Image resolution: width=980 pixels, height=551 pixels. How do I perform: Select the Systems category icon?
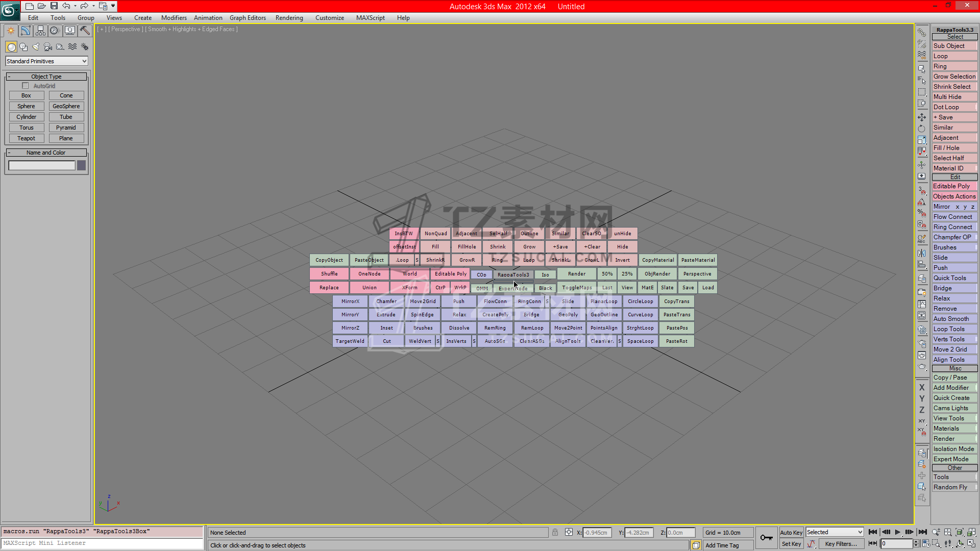(85, 47)
